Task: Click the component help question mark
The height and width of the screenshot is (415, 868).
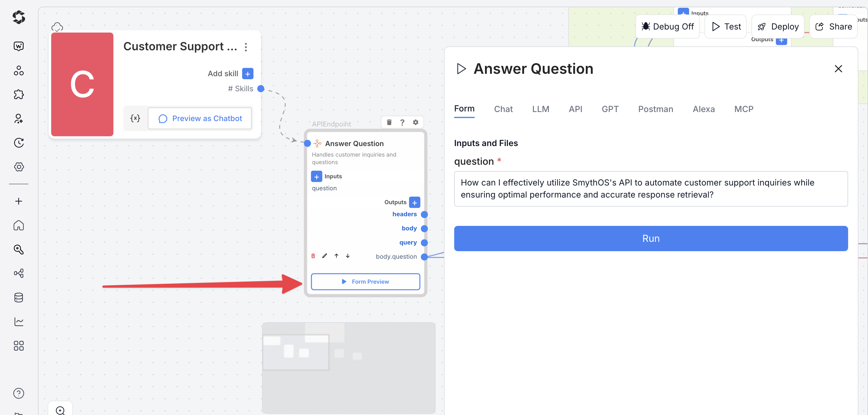Action: click(402, 122)
